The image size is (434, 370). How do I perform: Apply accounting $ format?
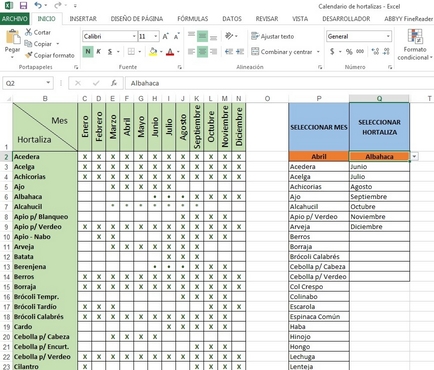click(x=332, y=52)
